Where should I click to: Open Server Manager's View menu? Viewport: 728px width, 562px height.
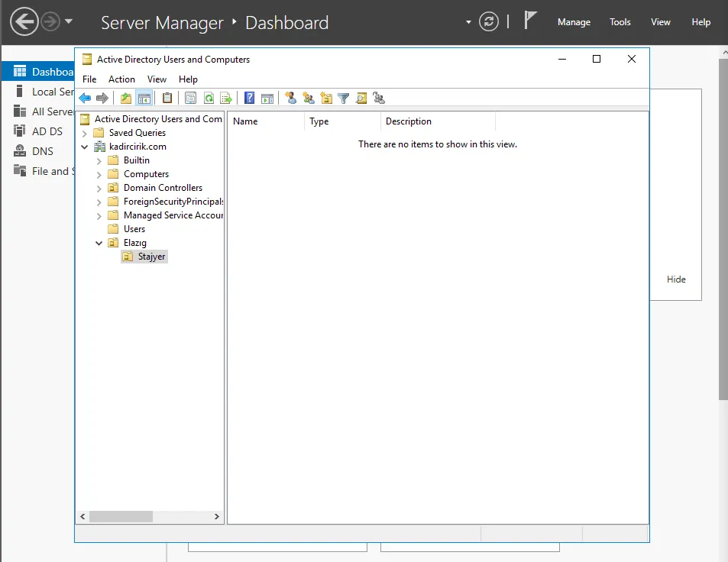click(x=660, y=22)
